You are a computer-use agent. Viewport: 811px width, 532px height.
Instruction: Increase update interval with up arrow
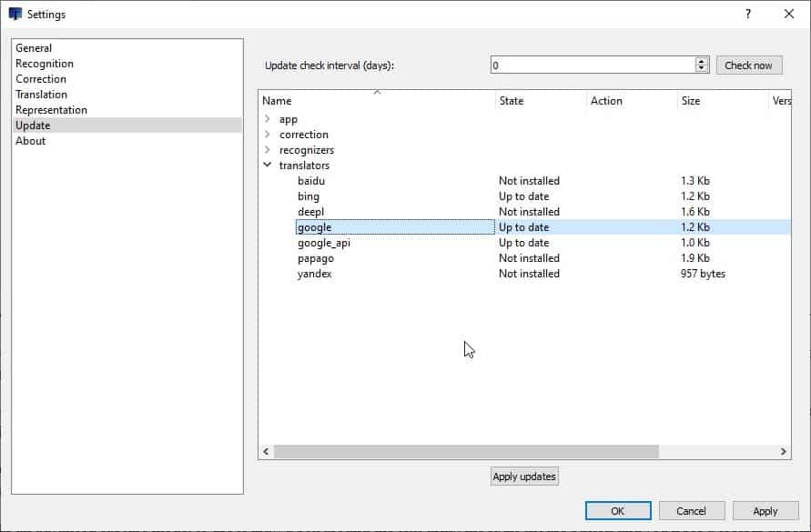702,62
